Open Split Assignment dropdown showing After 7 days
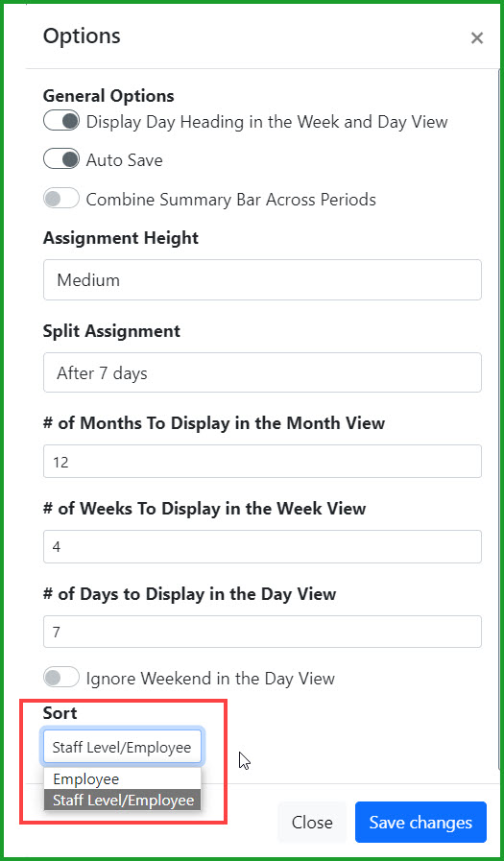Image resolution: width=504 pixels, height=861 pixels. [x=262, y=372]
